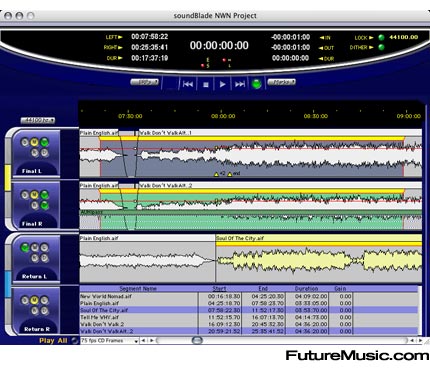The width and height of the screenshot is (430, 370).
Task: Jump to the previous marker with rewind button
Action: pyautogui.click(x=188, y=84)
